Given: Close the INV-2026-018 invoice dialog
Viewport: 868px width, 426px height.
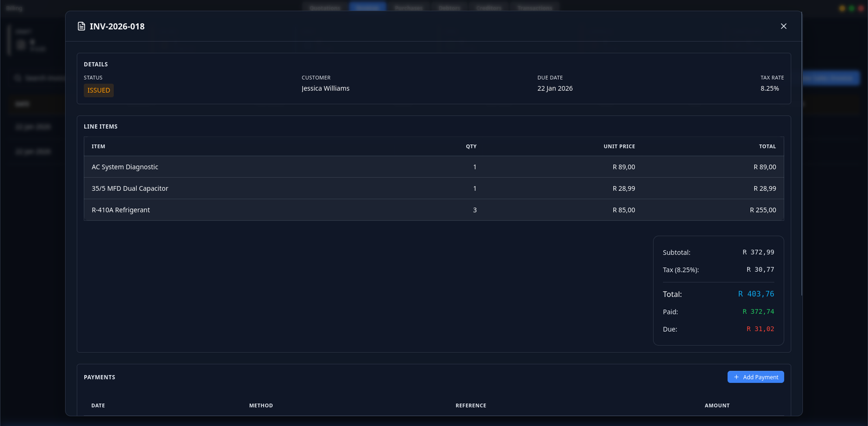Looking at the screenshot, I should click(783, 26).
